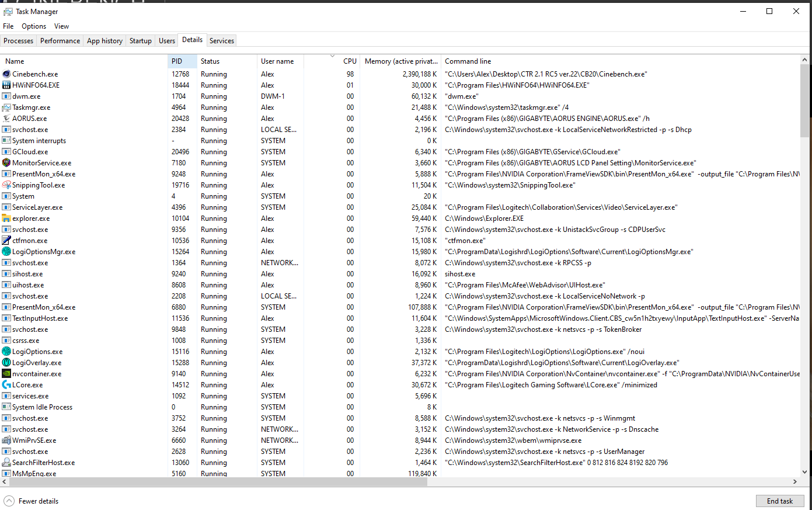The width and height of the screenshot is (812, 510).
Task: Sort by Memory (active private) column header
Action: [x=401, y=61]
